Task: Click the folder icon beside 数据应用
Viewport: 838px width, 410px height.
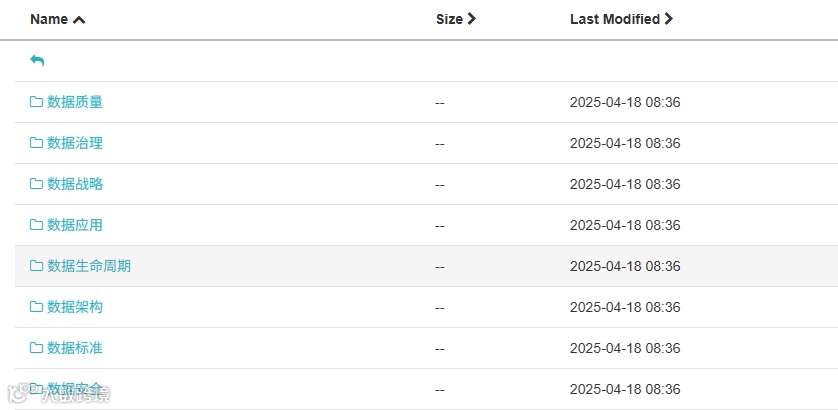Action: 37,225
